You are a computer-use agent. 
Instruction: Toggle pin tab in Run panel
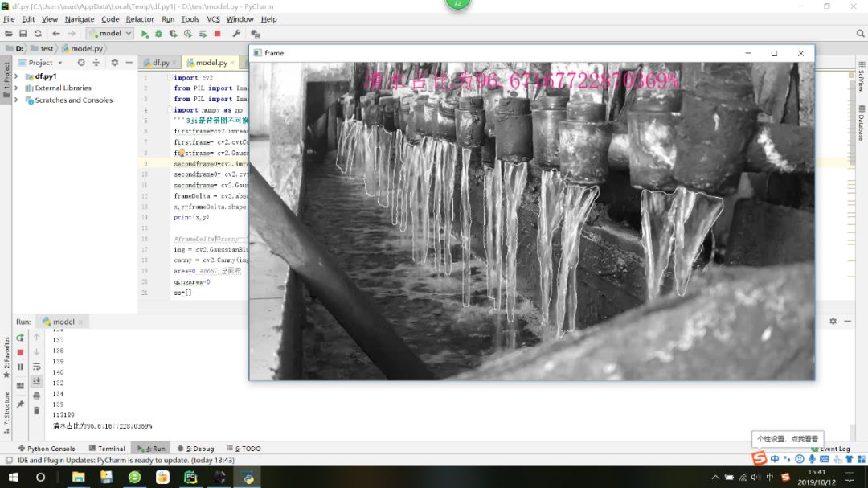point(20,404)
